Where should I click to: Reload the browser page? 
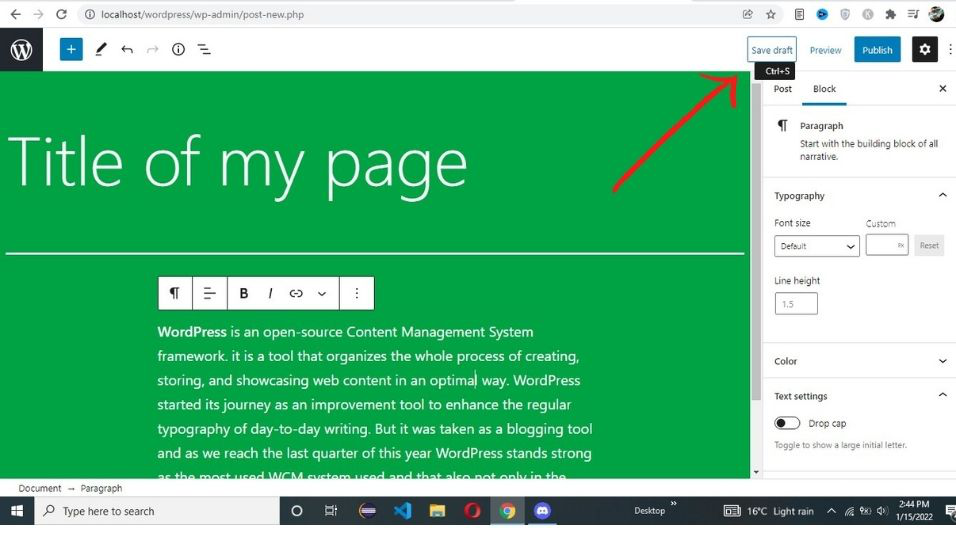point(61,14)
